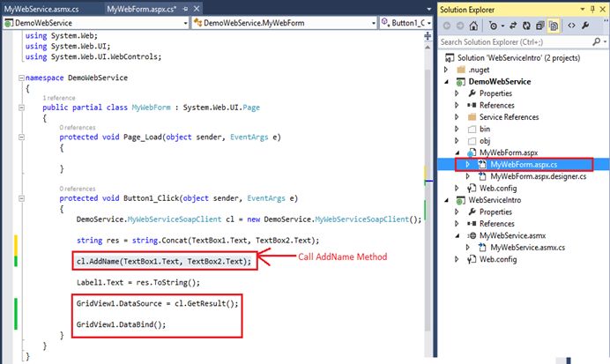
Task: Collapse the DemoWebService project node
Action: tap(447, 82)
